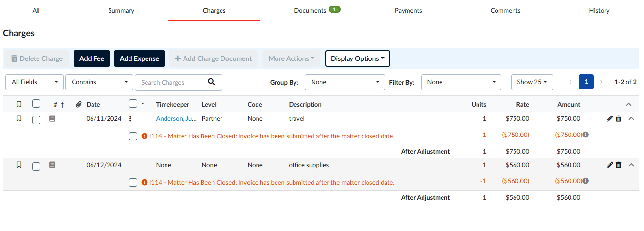Viewport: 644px width, 231px height.
Task: Open the Filter By dropdown
Action: click(461, 82)
